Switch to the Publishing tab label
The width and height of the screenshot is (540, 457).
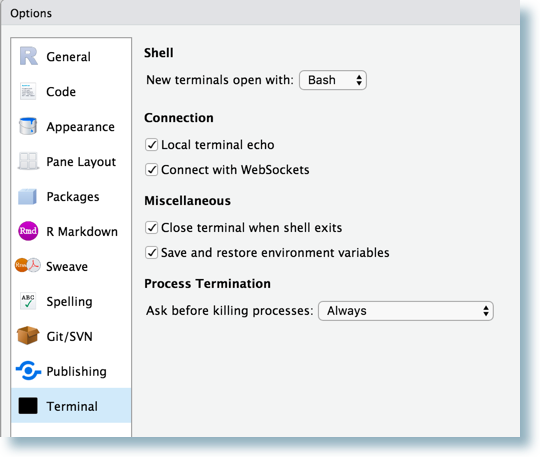pos(76,371)
